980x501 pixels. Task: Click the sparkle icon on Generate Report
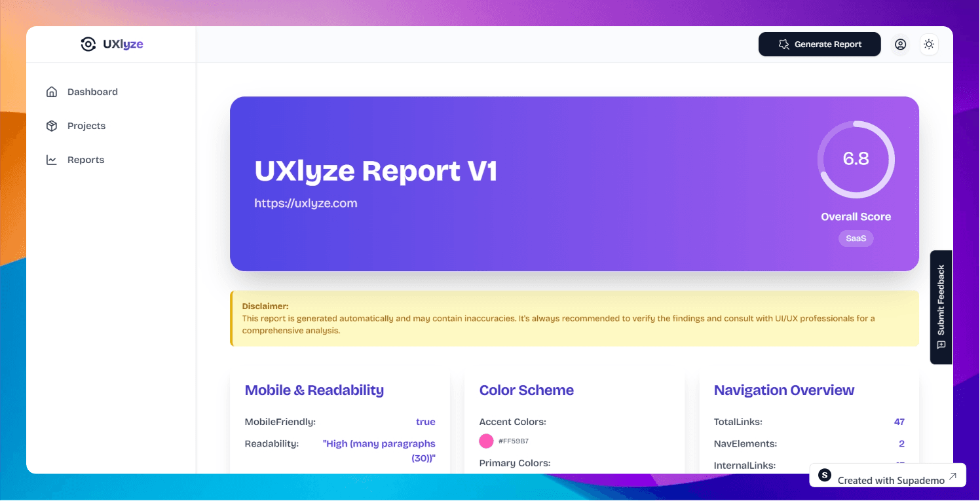coord(783,44)
